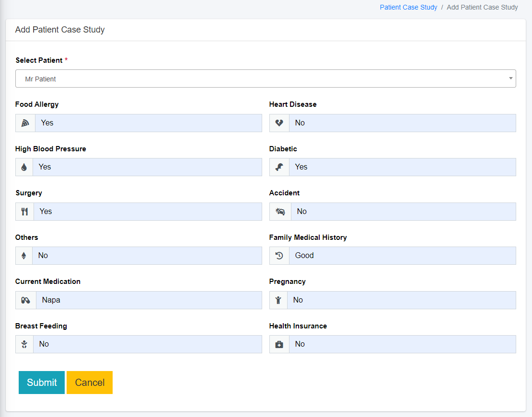Click the broken heart icon for Heart Disease
Image resolution: width=532 pixels, height=417 pixels.
click(279, 123)
